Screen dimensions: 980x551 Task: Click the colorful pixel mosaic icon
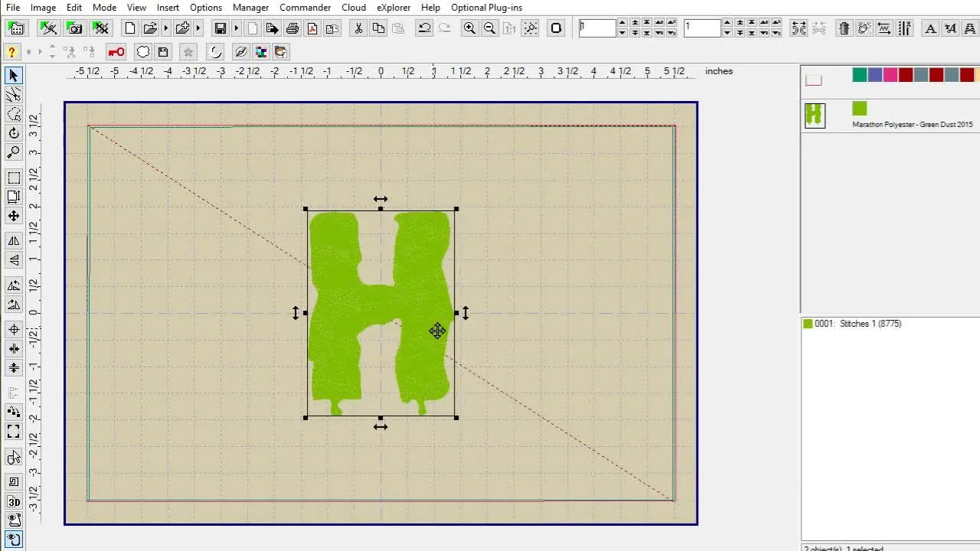261,52
